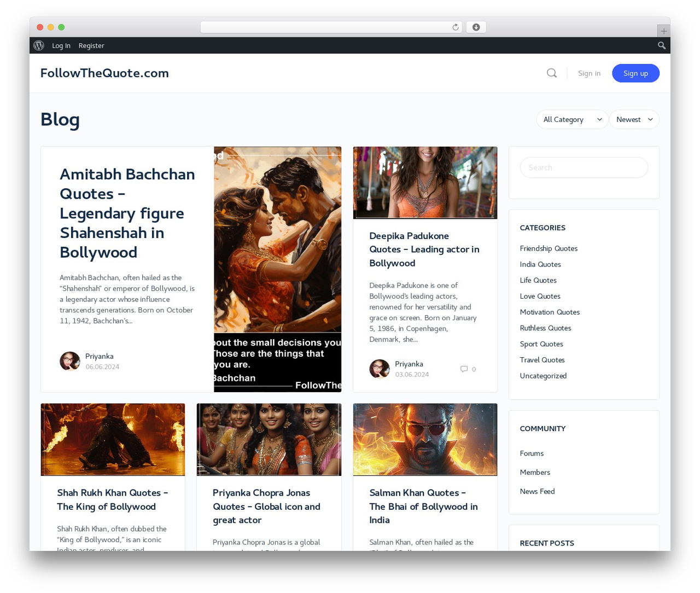Open the Amitabh Bachchan featured couple image

(277, 269)
